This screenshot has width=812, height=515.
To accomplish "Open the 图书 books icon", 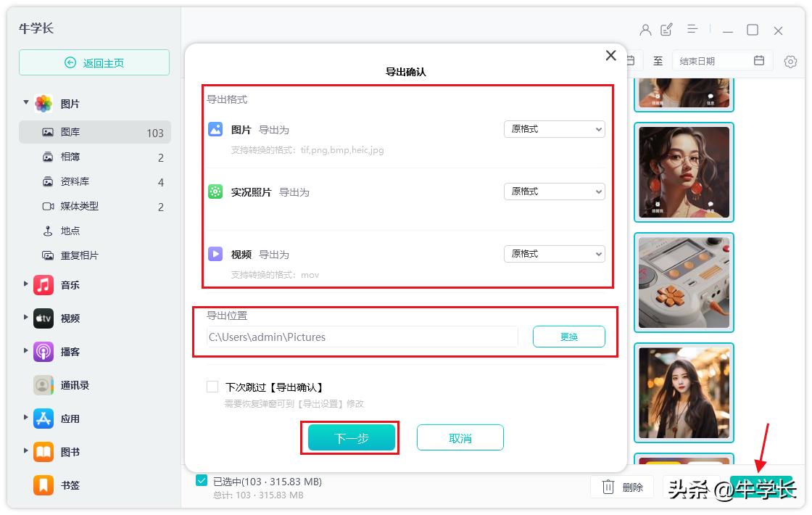I will pyautogui.click(x=43, y=452).
